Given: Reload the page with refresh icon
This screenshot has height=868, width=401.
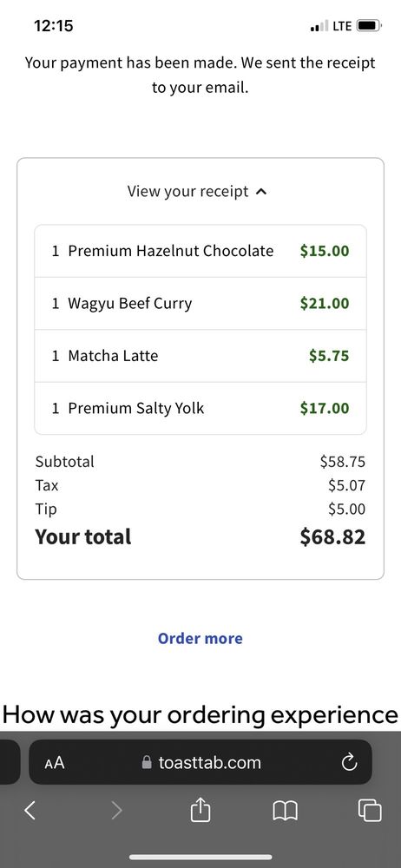Looking at the screenshot, I should pos(349,763).
